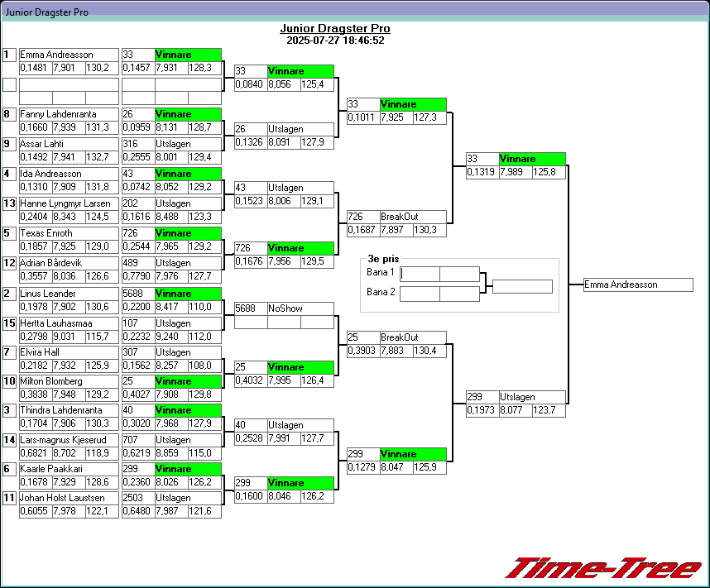Click the first Bana 1 field under 3e pris
The width and height of the screenshot is (710, 588).
coord(420,274)
